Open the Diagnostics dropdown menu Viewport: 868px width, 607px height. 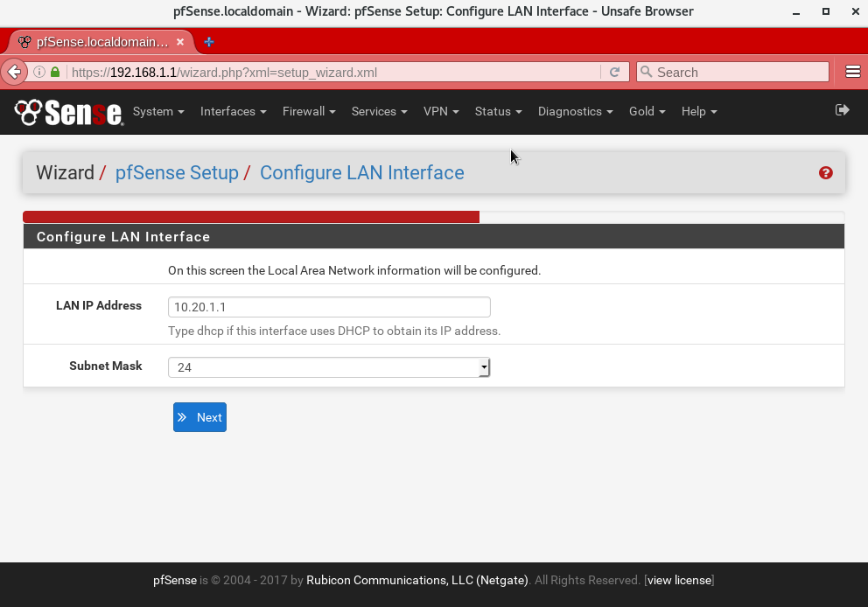575,112
